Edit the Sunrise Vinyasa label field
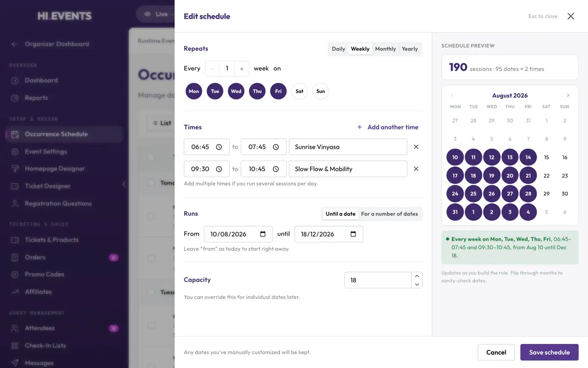 348,147
